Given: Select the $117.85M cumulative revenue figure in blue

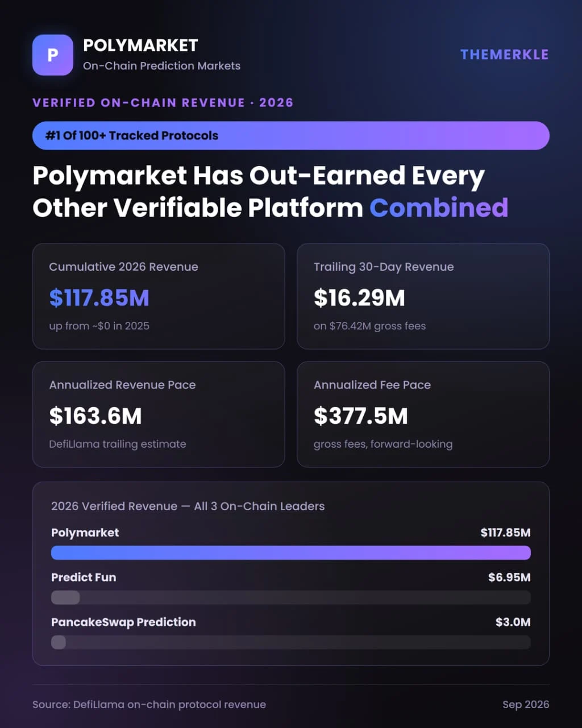Looking at the screenshot, I should (x=99, y=298).
